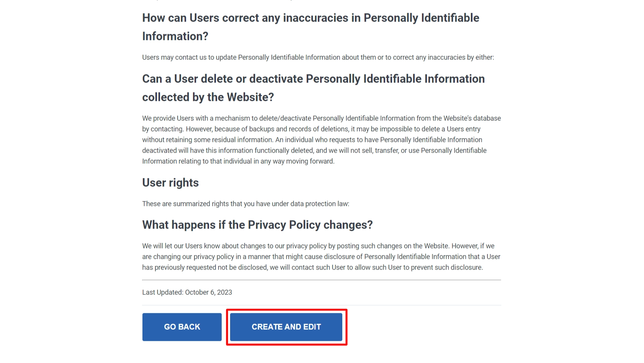The image size is (644, 363).
Task: Select the delete or deactivate information heading
Action: click(313, 88)
